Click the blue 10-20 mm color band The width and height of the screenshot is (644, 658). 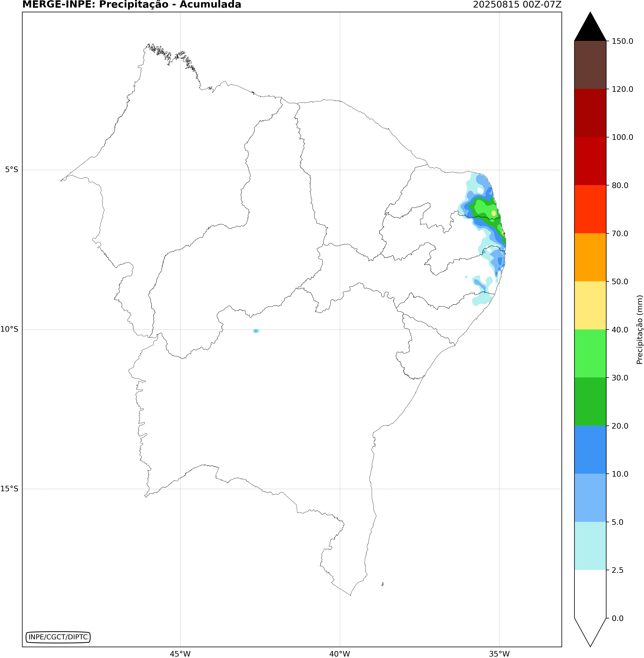click(x=590, y=449)
